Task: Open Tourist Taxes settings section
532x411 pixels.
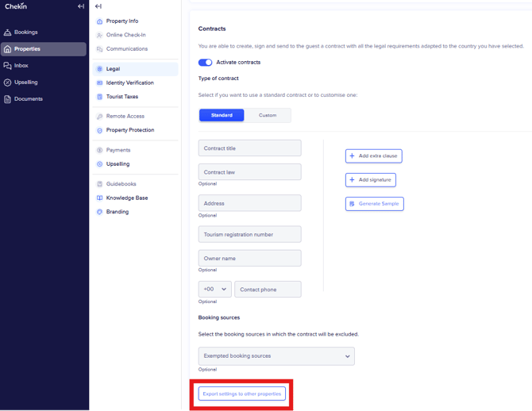Action: point(121,97)
